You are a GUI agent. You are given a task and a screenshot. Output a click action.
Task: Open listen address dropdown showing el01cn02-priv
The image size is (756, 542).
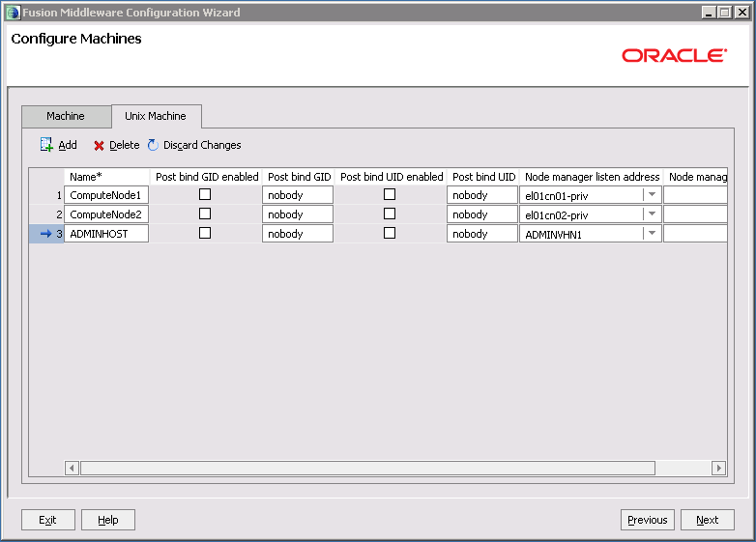(x=652, y=214)
